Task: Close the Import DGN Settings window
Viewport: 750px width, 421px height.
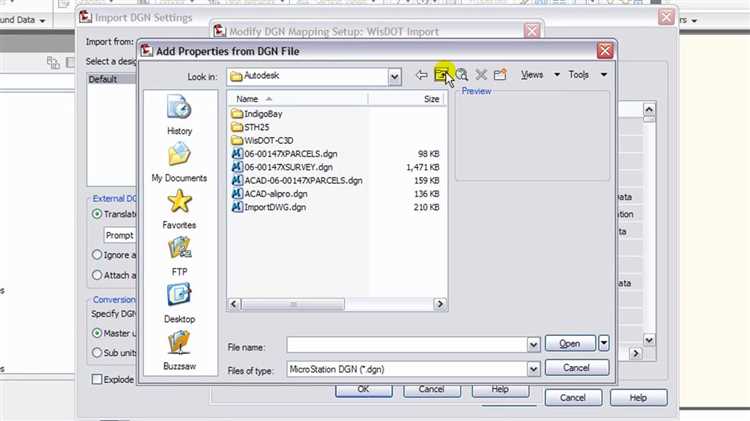Action: click(666, 18)
